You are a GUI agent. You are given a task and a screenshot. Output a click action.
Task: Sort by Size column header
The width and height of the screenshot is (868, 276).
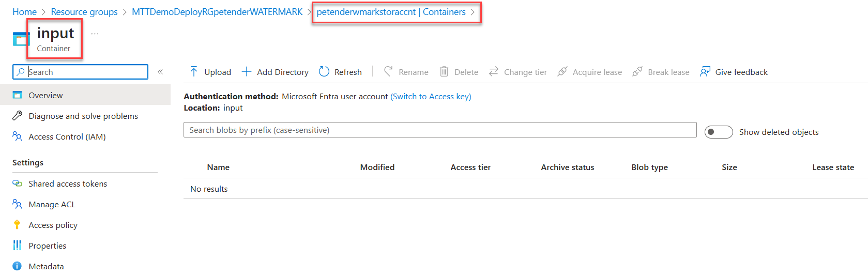point(729,167)
